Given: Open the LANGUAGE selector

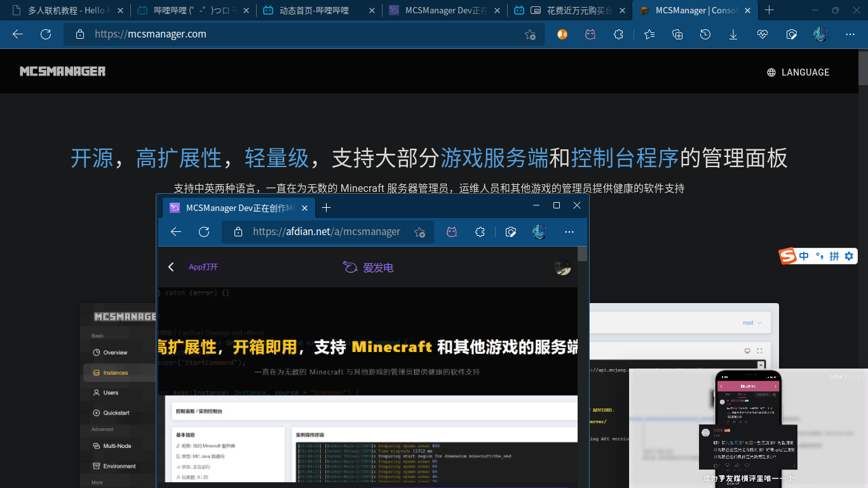Looking at the screenshot, I should point(797,72).
